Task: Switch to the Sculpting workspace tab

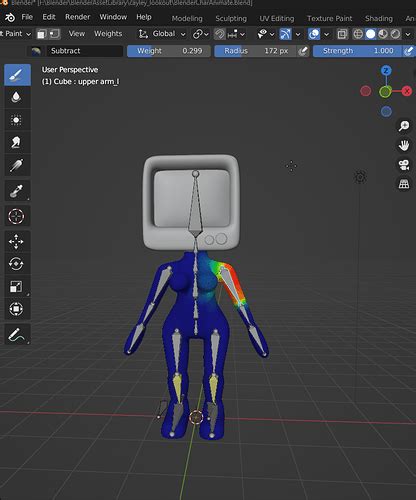Action: [x=231, y=19]
